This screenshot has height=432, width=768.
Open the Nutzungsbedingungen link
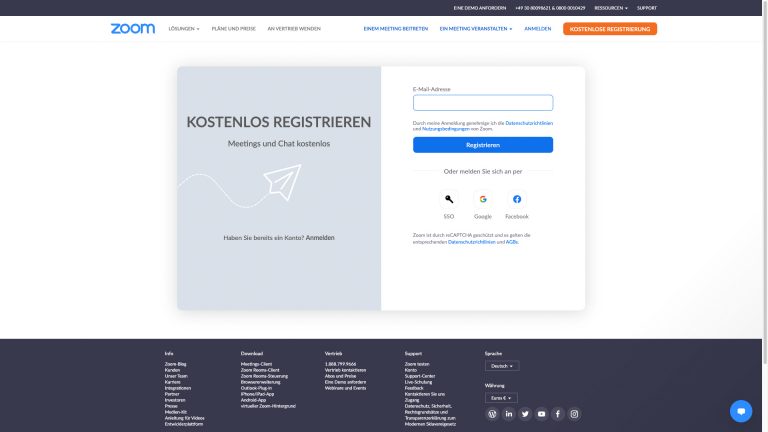[x=446, y=129]
